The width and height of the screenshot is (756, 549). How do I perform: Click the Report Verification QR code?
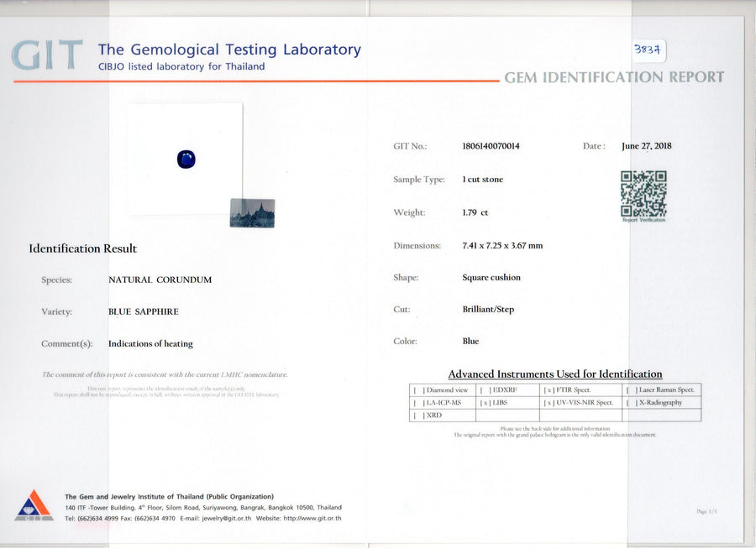pos(643,194)
